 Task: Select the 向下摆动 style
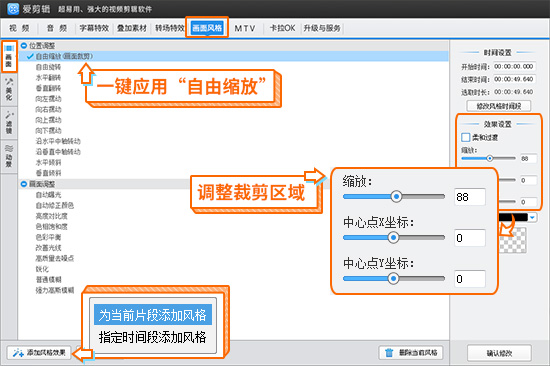(x=48, y=131)
